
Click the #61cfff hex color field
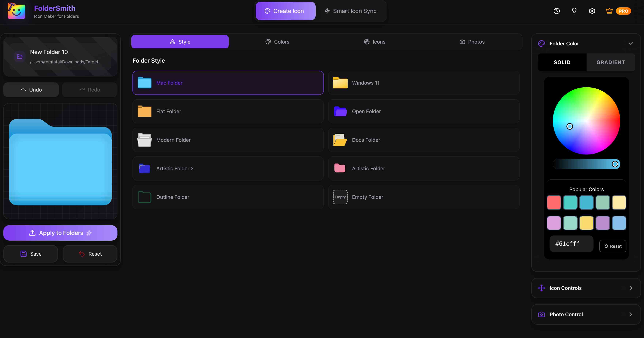point(571,244)
